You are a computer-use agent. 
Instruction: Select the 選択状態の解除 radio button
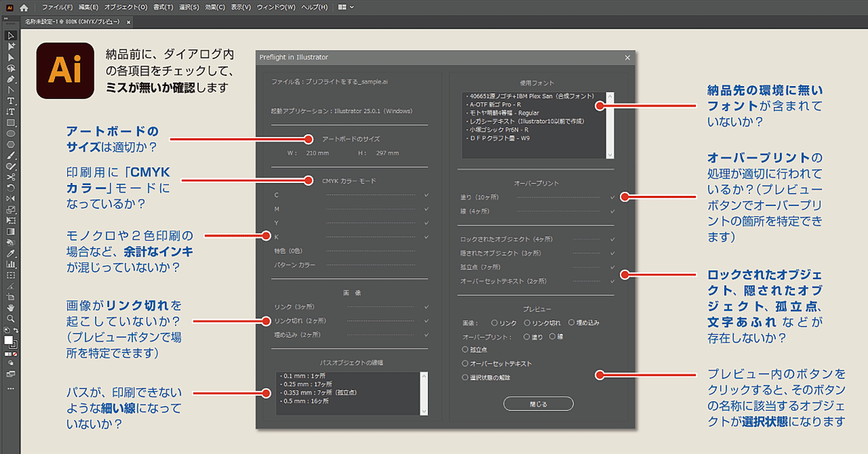464,376
